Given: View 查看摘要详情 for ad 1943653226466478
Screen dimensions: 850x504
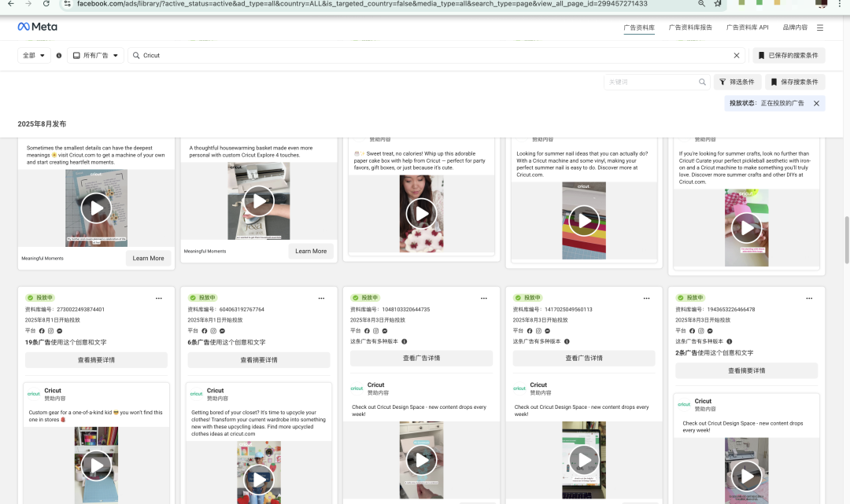Looking at the screenshot, I should tap(747, 371).
